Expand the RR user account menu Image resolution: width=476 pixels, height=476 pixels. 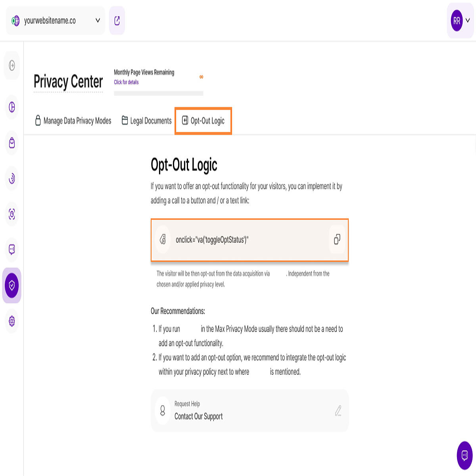460,21
